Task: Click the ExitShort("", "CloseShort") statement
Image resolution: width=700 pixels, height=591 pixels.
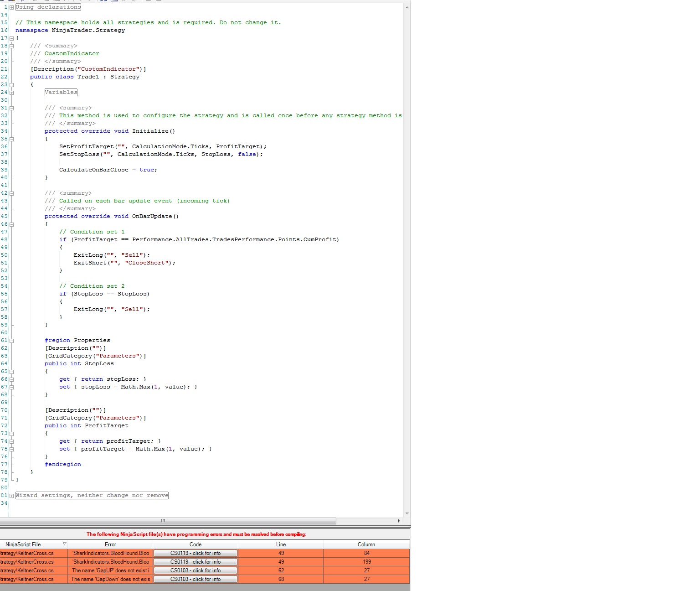Action: coord(125,263)
